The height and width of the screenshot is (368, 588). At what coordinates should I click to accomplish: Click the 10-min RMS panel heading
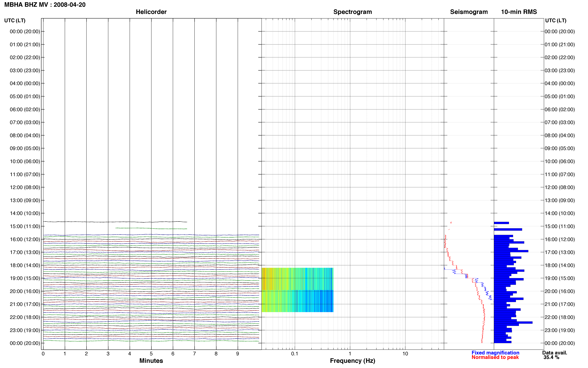pos(519,12)
